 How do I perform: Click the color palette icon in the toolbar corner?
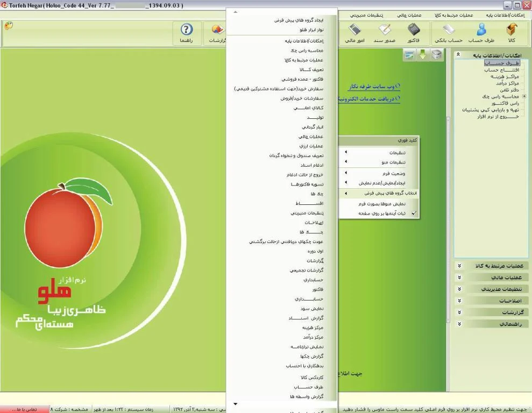pyautogui.click(x=9, y=25)
